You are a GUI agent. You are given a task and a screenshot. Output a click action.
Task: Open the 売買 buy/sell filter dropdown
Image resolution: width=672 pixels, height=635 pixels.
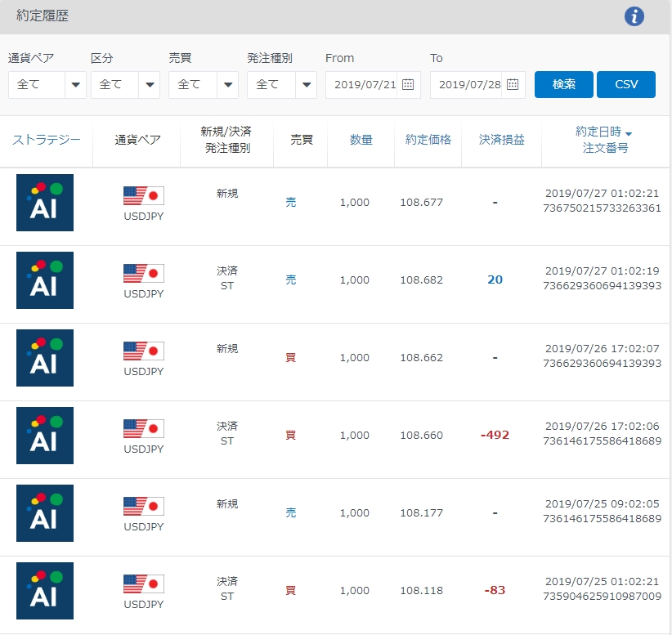(x=204, y=84)
